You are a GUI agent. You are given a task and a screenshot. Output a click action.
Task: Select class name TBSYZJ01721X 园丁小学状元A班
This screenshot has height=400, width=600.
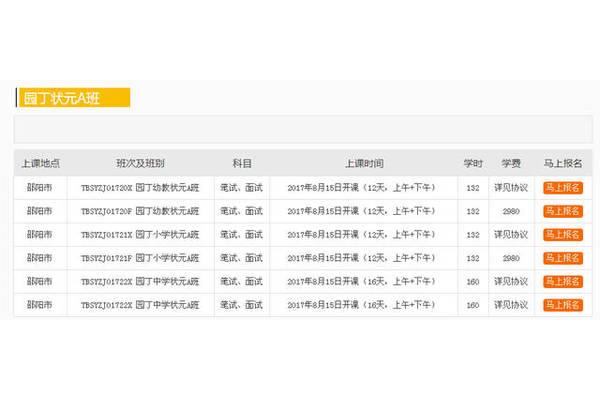point(140,235)
